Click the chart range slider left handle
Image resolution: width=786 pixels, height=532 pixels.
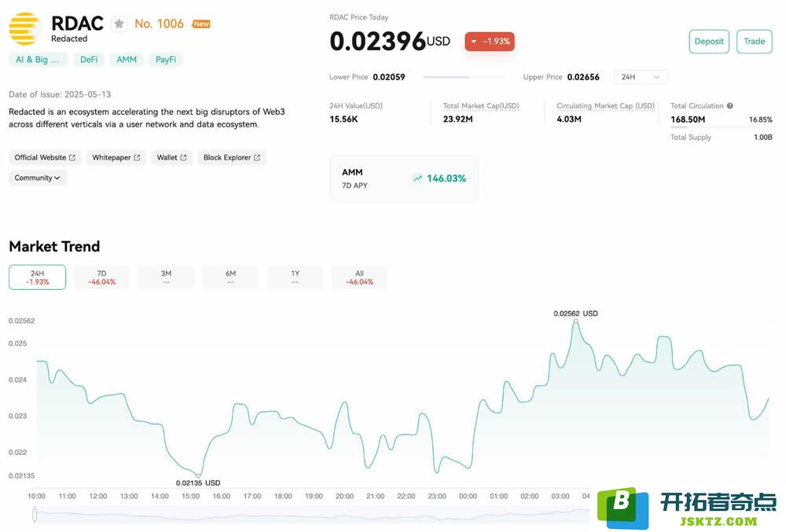(35, 514)
